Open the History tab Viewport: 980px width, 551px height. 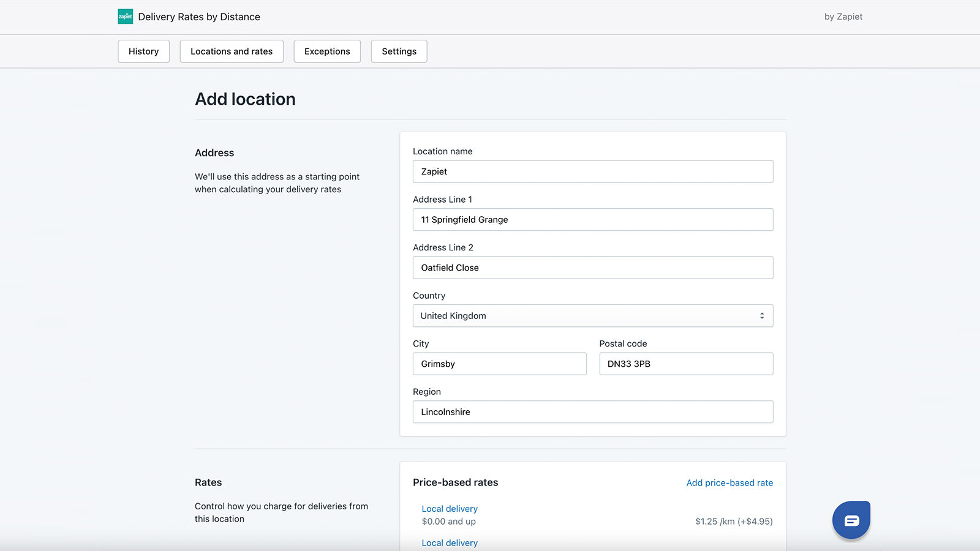[143, 51]
